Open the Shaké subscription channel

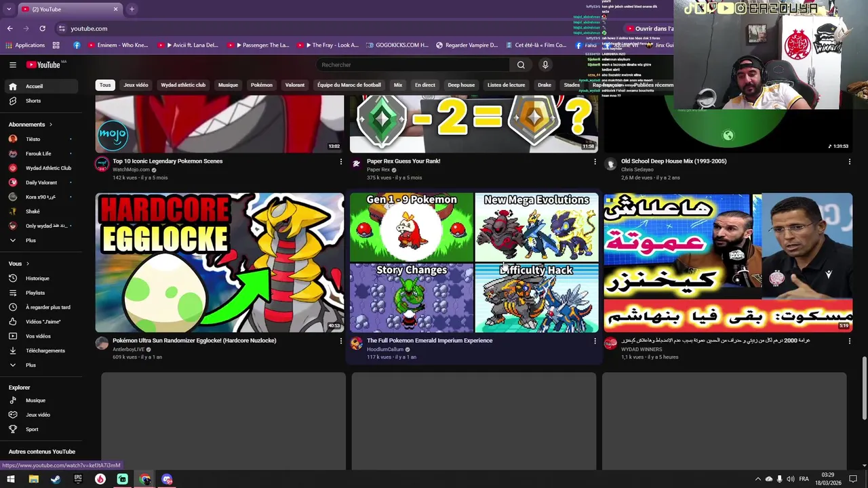(41, 211)
